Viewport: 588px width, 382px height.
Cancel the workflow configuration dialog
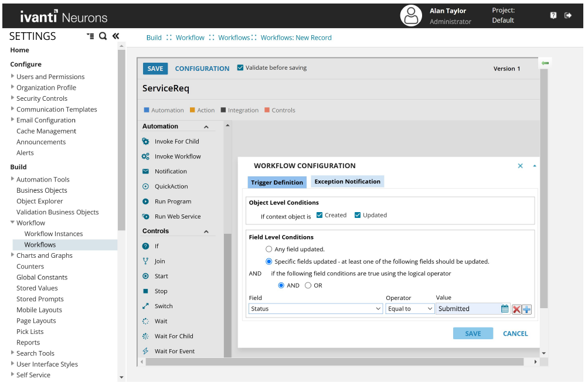tap(515, 333)
